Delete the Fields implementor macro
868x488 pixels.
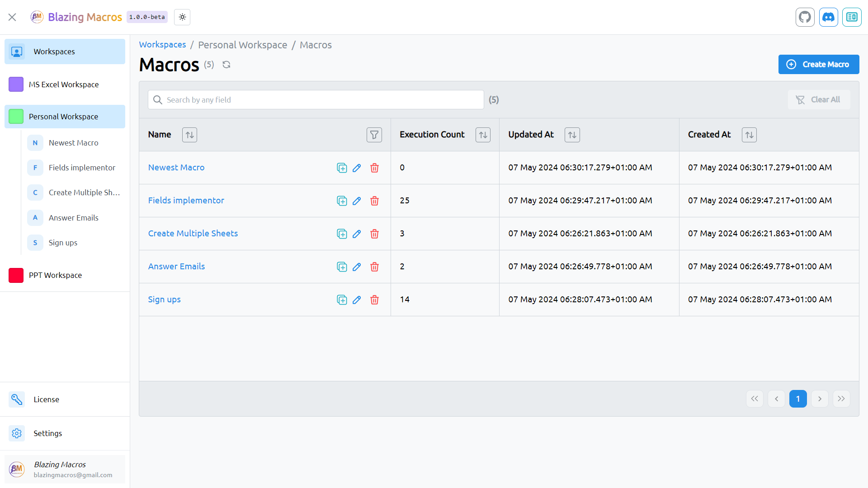(374, 201)
